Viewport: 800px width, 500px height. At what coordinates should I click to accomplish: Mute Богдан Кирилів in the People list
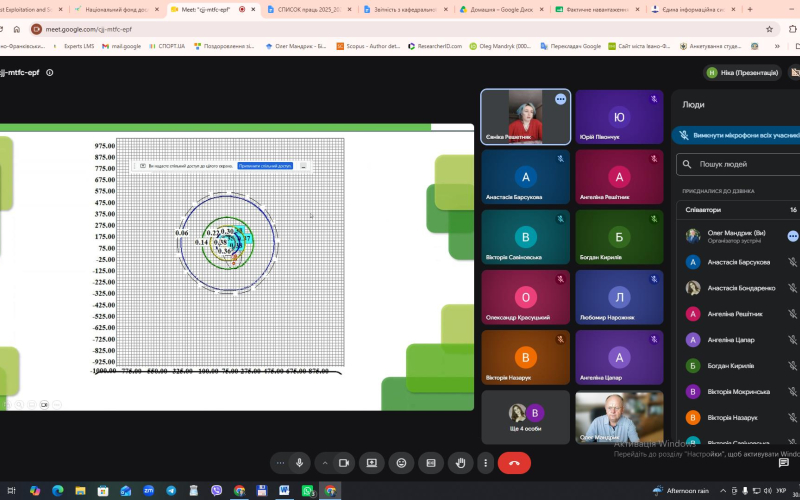(x=792, y=366)
